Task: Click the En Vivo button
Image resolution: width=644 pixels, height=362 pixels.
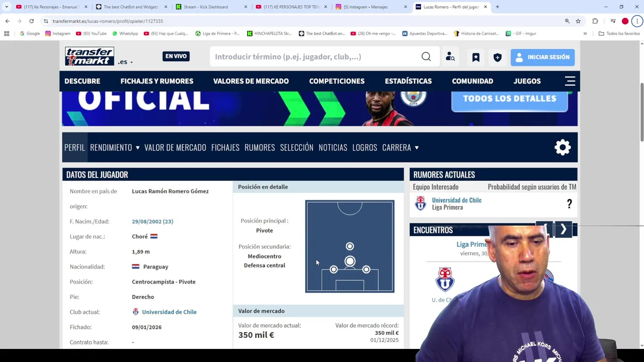Action: [176, 56]
